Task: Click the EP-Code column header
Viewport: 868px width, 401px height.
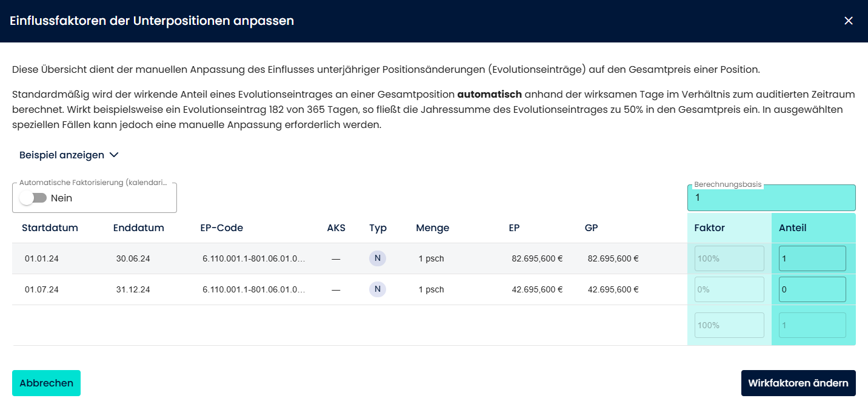Action: (221, 228)
